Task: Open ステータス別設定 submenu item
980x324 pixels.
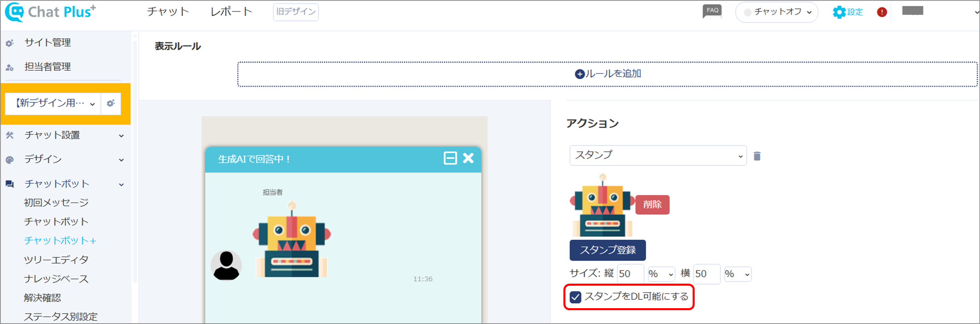Action: [x=61, y=316]
